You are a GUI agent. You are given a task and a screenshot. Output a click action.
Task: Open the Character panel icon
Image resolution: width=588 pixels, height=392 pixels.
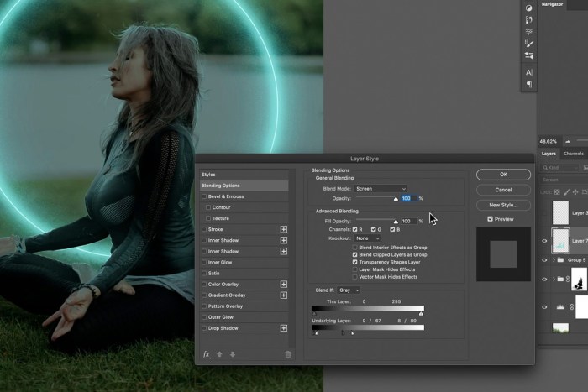pos(529,72)
